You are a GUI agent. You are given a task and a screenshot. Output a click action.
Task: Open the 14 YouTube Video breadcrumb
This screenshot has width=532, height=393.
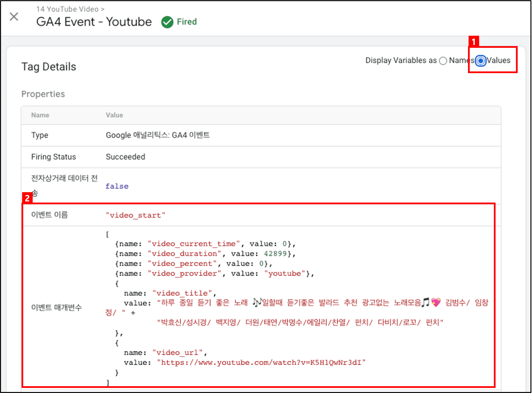(x=70, y=9)
